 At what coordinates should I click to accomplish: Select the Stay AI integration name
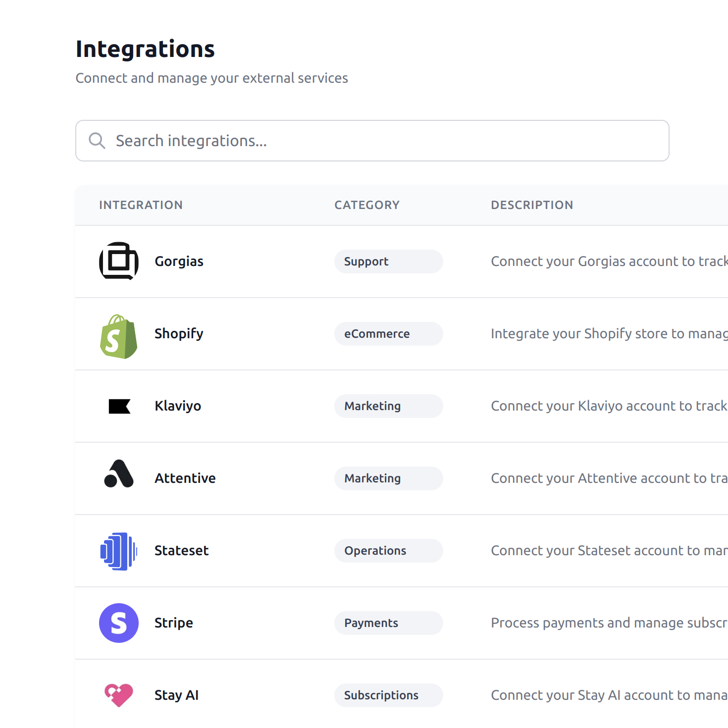tap(176, 695)
